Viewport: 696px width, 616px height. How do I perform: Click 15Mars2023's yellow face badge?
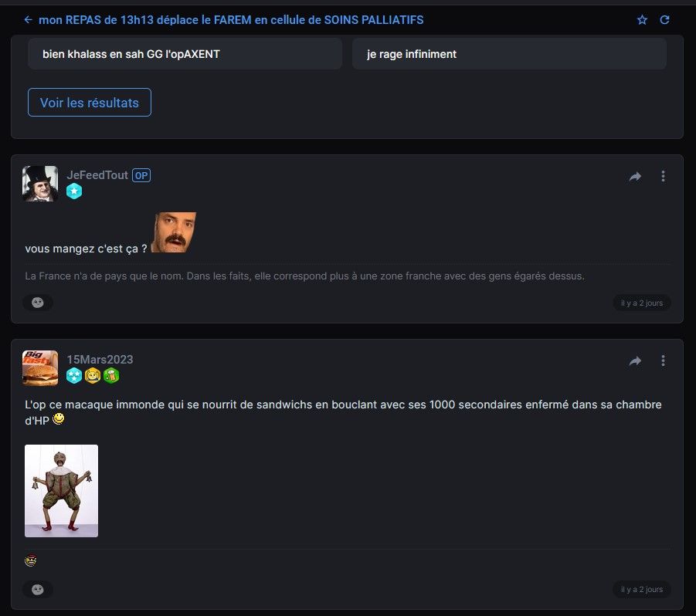(x=93, y=376)
